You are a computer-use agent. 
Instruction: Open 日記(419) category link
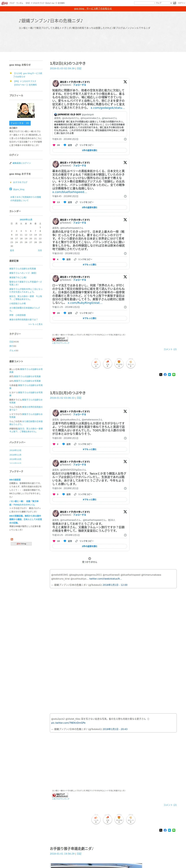14,342
